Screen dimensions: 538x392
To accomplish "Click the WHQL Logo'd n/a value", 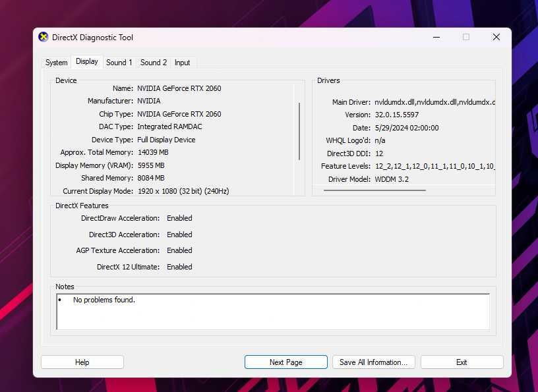I will pos(380,140).
